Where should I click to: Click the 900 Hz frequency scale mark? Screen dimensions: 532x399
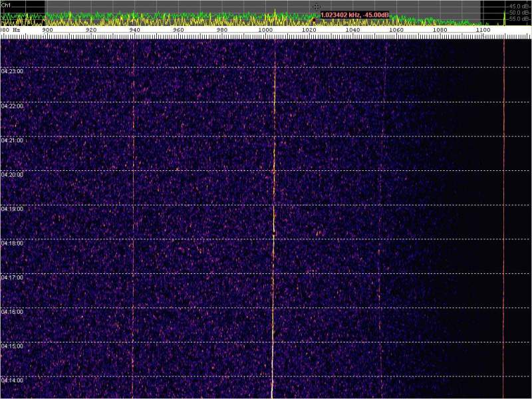(47, 30)
